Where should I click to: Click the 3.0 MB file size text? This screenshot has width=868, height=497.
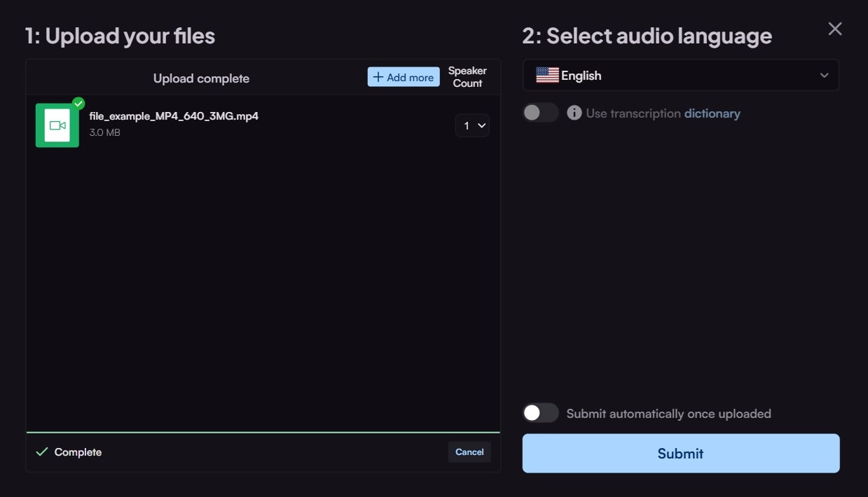click(x=105, y=132)
